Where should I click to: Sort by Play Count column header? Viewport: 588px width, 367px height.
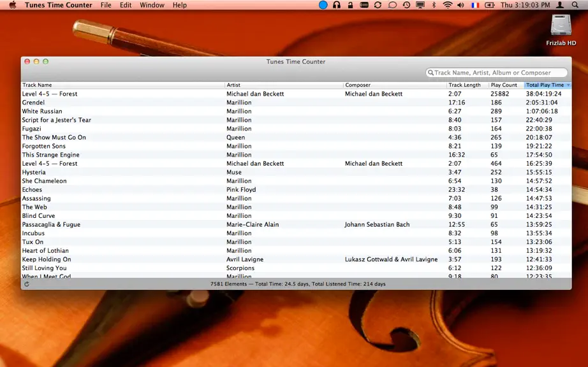point(506,85)
